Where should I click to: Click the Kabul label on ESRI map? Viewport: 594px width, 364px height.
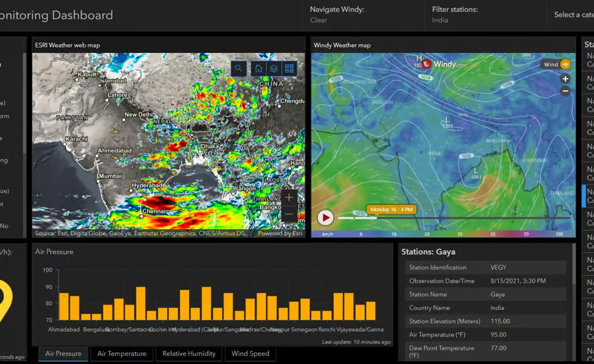(x=86, y=74)
